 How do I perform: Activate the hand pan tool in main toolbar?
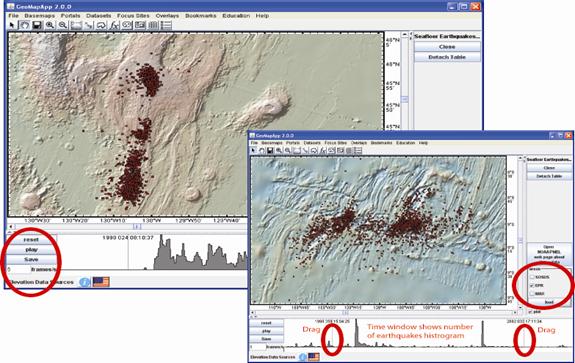(24, 25)
